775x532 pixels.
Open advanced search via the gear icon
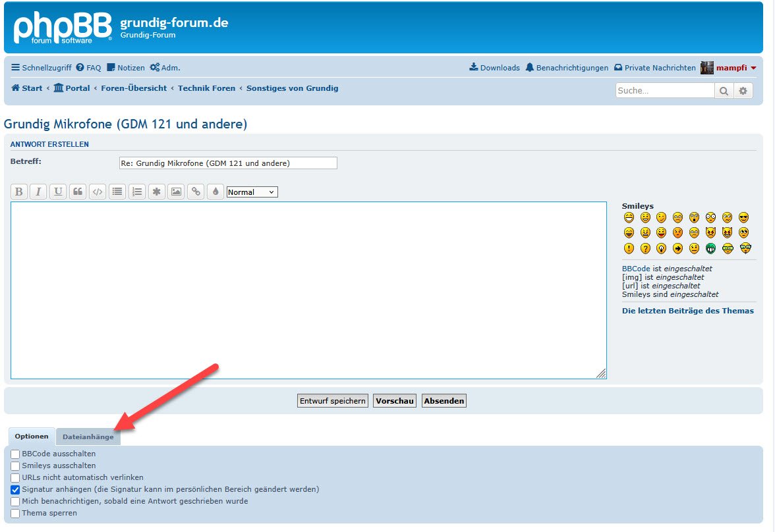click(743, 91)
